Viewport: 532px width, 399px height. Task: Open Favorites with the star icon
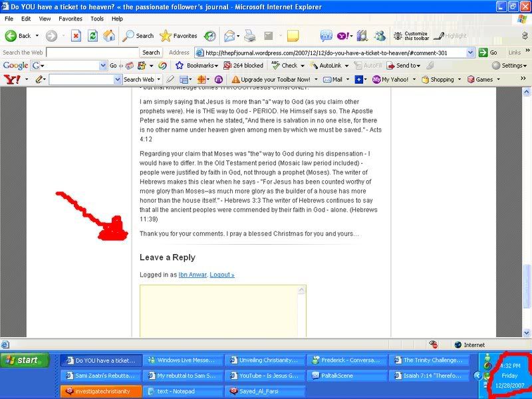click(166, 36)
